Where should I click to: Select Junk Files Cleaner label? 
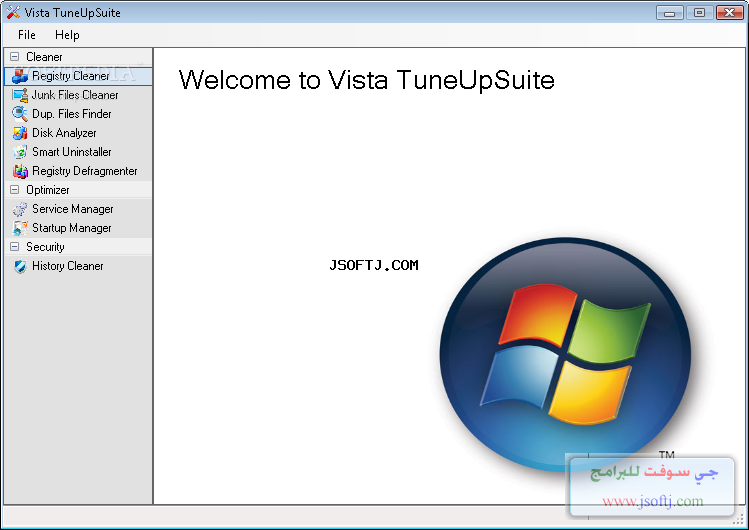point(75,95)
